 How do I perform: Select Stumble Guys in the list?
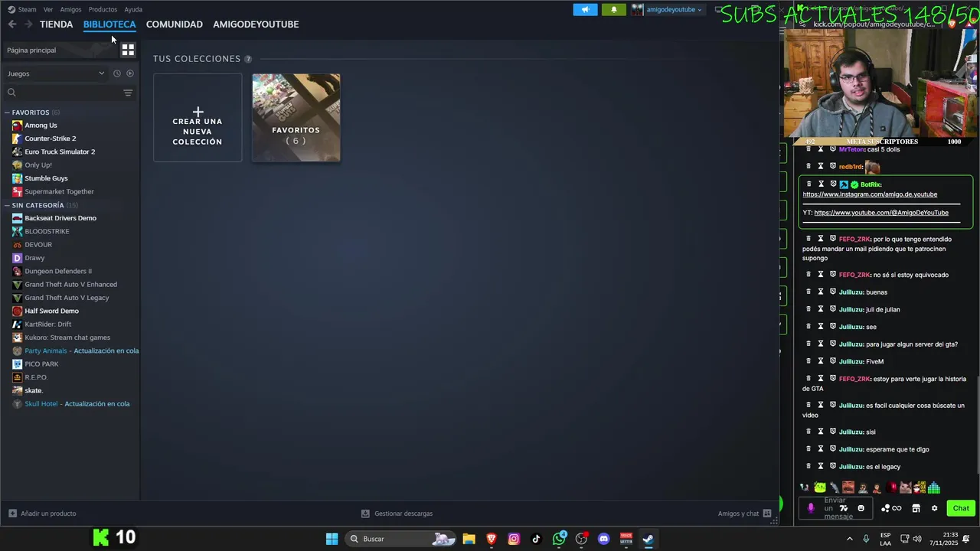coord(46,178)
